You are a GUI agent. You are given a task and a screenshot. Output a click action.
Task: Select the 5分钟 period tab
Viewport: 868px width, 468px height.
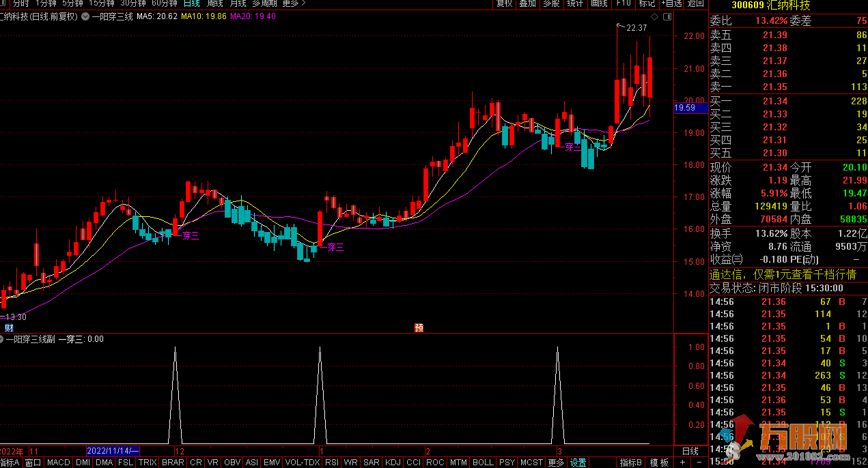tap(72, 3)
